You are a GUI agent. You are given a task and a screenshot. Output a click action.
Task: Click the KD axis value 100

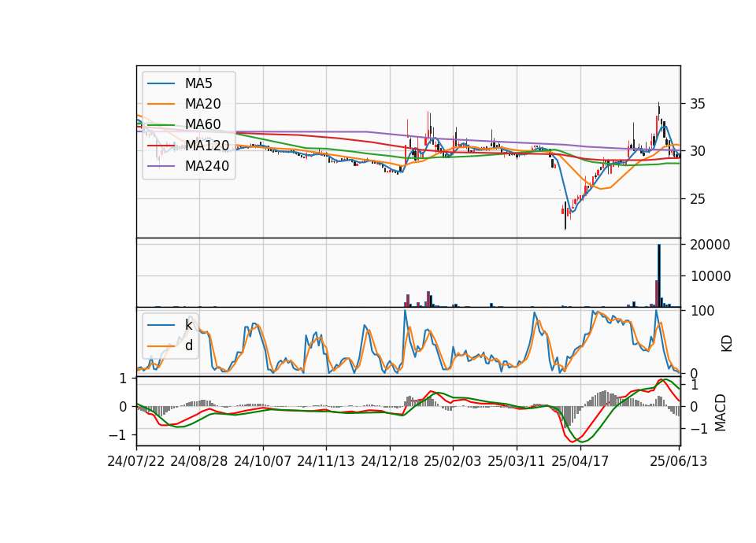(702, 311)
